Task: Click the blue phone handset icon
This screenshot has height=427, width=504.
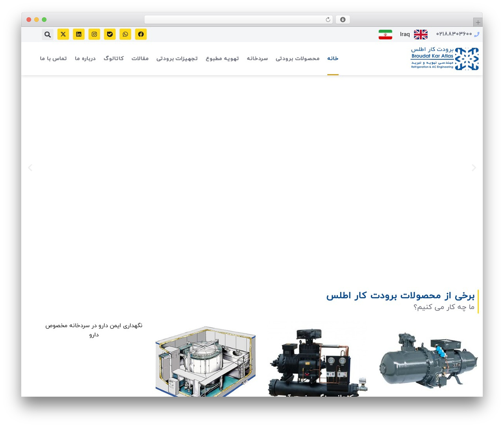Action: coord(476,34)
